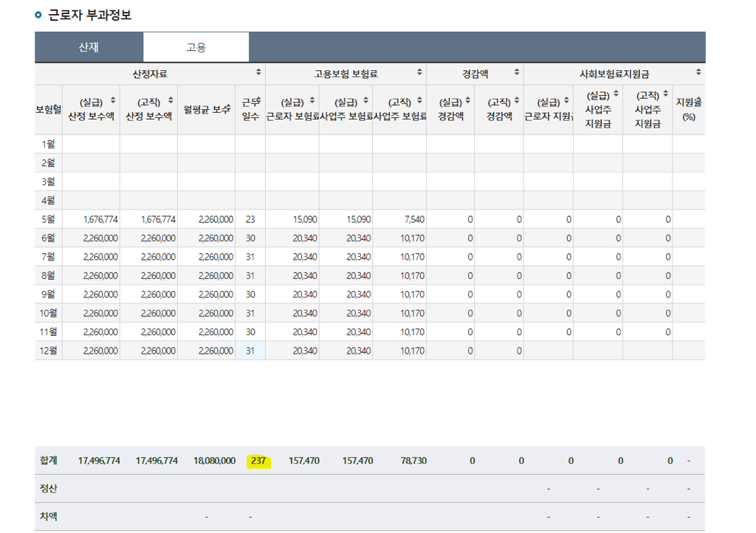Viewport: 756px width, 533px height.
Task: Select the 고용 tab
Action: [196, 47]
